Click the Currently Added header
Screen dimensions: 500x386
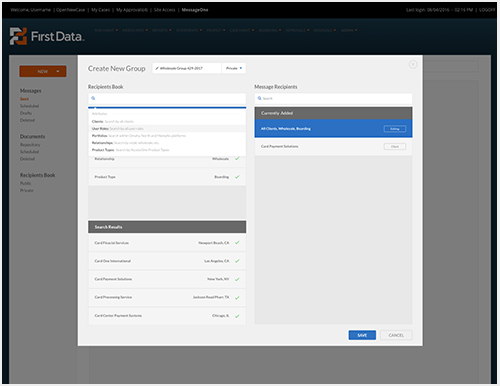(333, 113)
